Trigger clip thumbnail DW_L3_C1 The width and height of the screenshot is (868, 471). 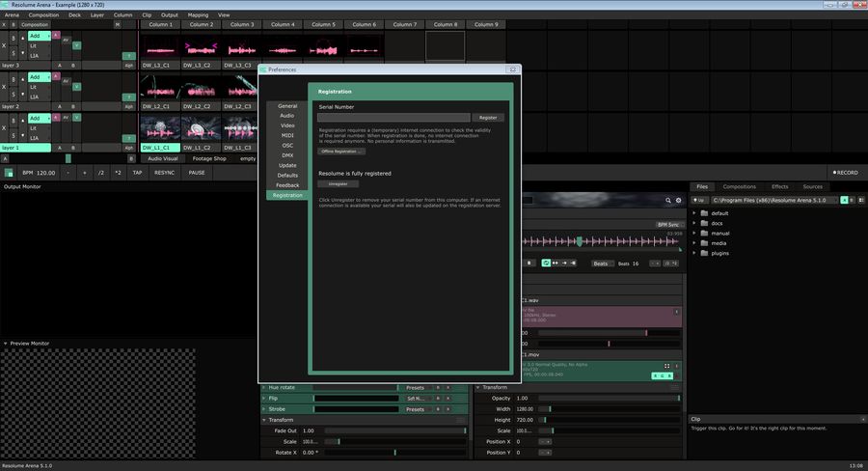coord(160,46)
